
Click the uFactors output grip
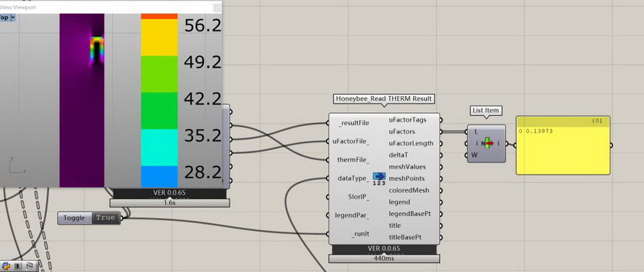coord(441,132)
